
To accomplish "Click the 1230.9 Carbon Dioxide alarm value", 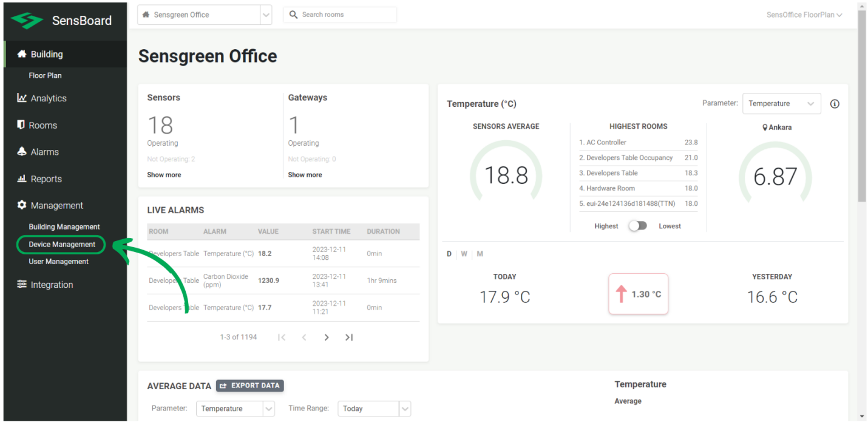I will tap(268, 281).
